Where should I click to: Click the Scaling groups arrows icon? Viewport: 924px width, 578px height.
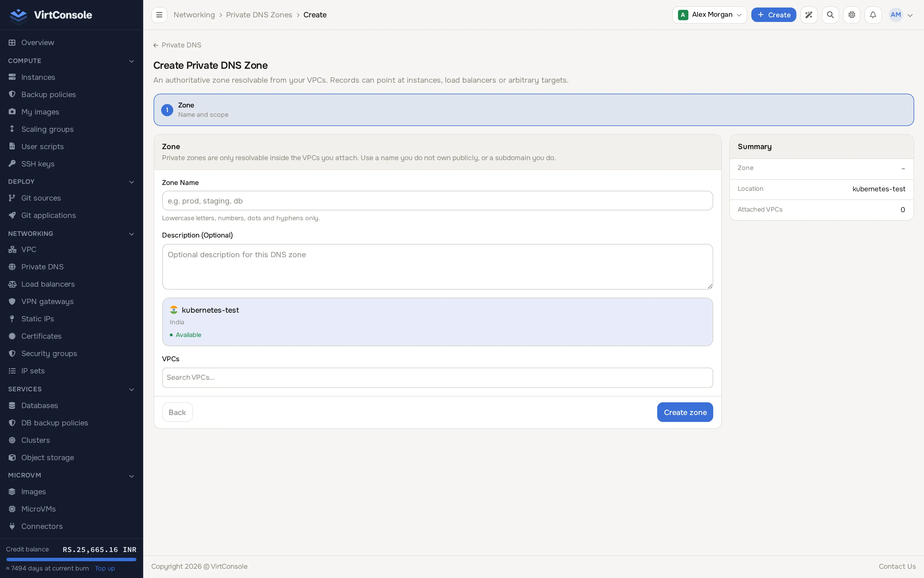[x=12, y=129]
